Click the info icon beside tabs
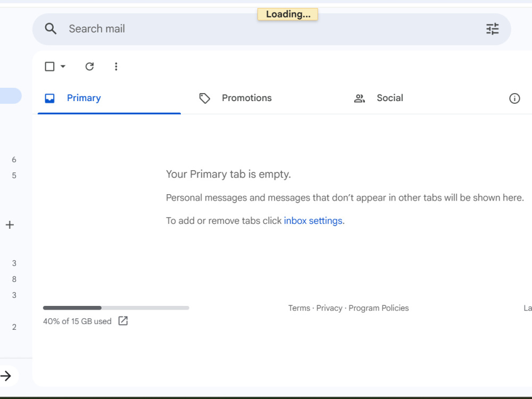 click(514, 98)
